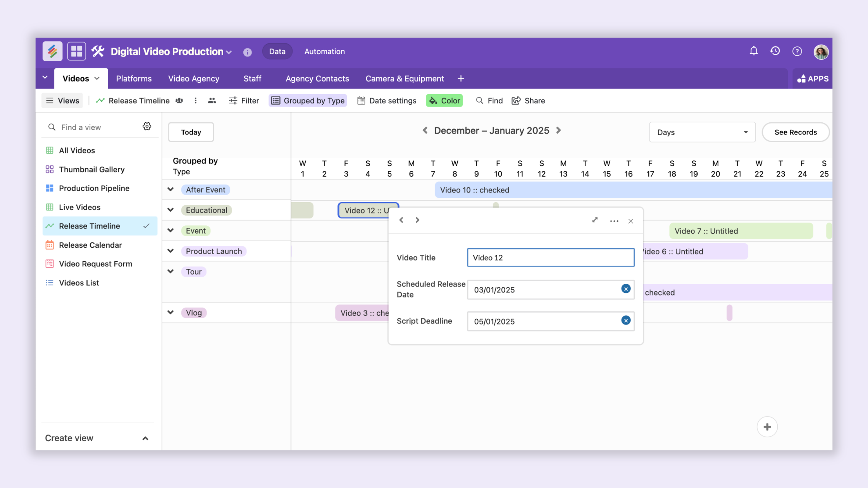
Task: Switch to the Camera & Equipment tab
Action: 405,79
